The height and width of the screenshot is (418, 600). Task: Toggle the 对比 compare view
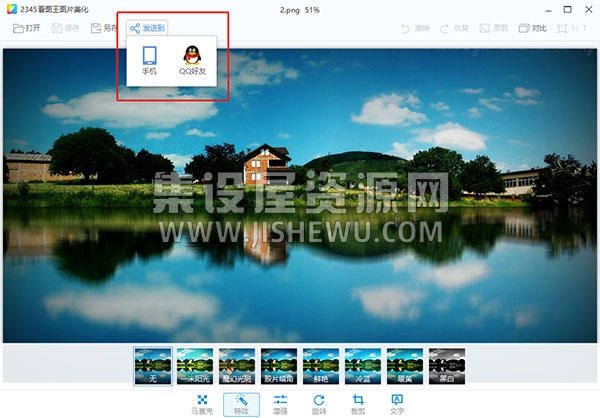(532, 28)
